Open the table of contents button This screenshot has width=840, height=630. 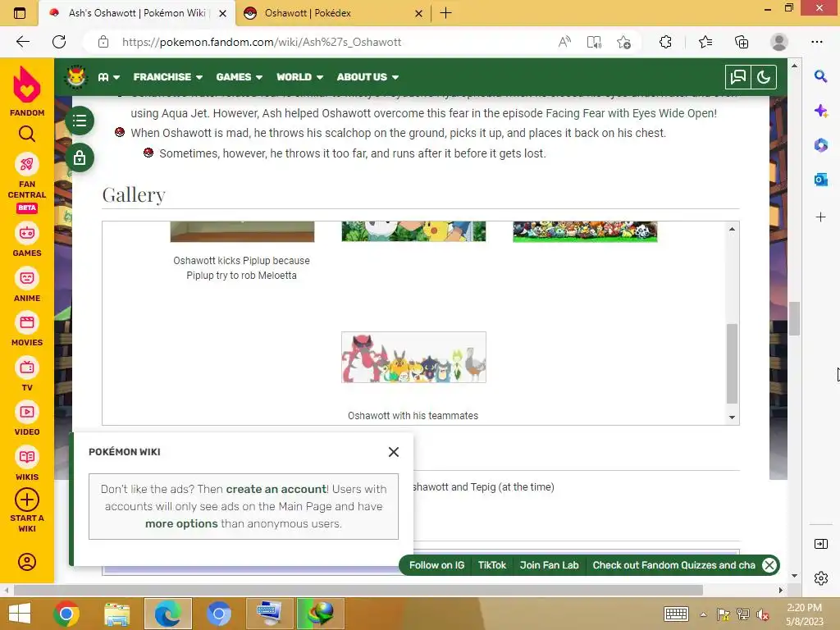point(80,121)
